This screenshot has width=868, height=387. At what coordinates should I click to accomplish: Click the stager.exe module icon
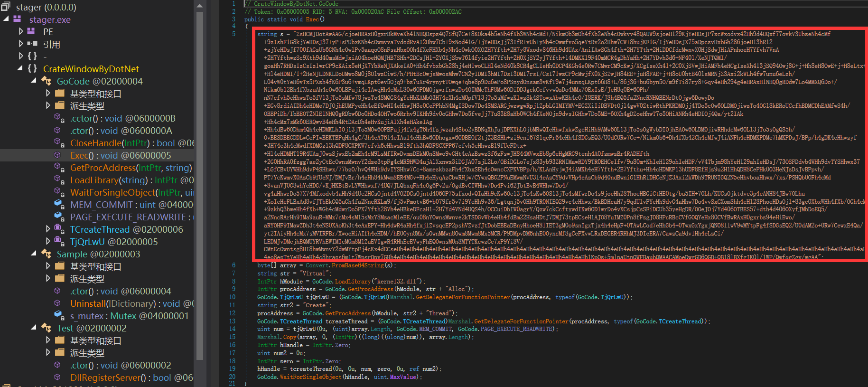[x=18, y=19]
